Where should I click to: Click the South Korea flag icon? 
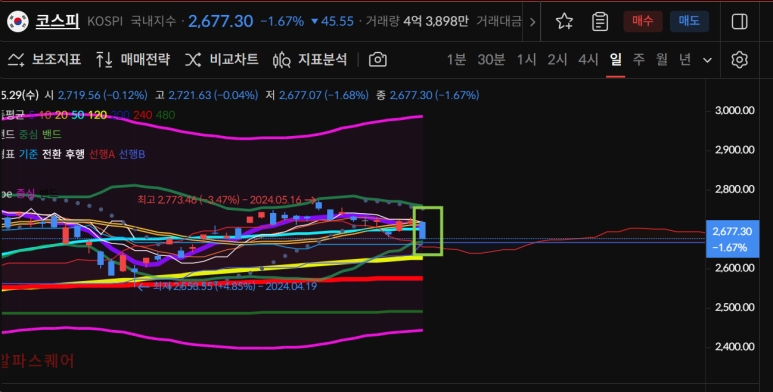[18, 21]
